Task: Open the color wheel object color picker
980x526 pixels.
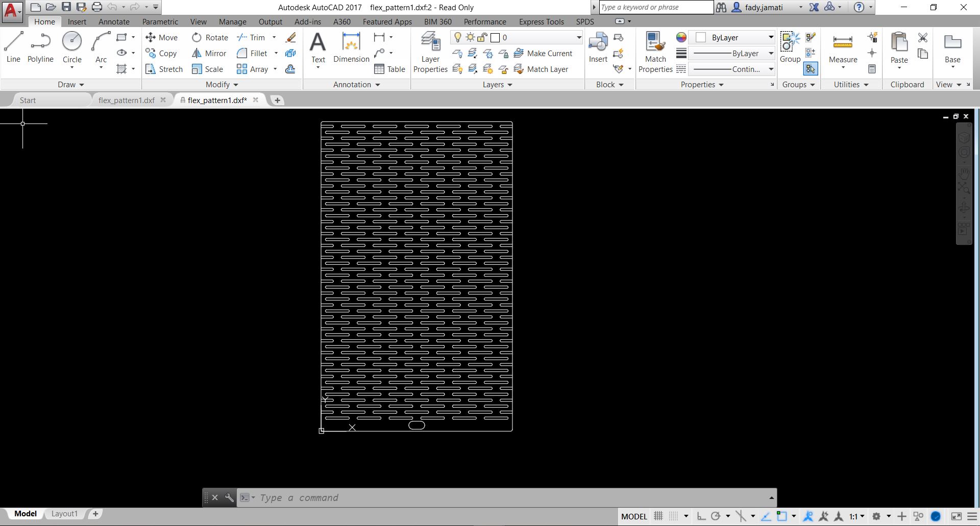Action: coord(681,37)
